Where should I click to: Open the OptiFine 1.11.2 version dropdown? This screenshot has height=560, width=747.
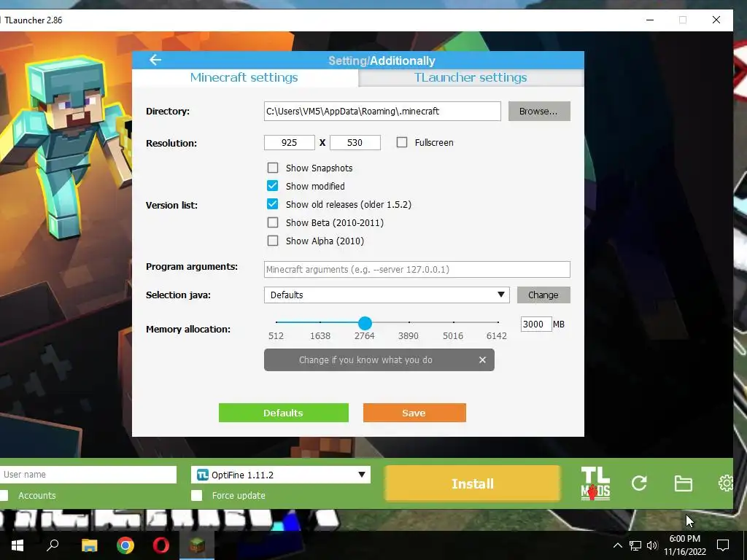[281, 475]
